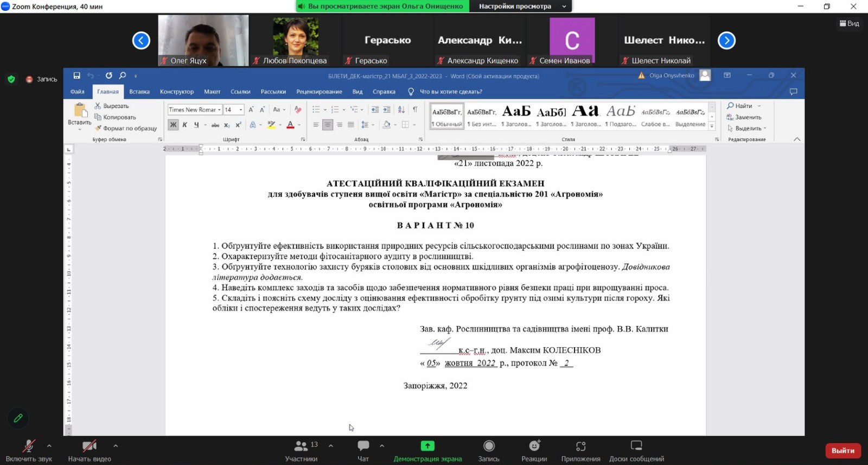Click Включить звук unmute microphone

tap(29, 451)
